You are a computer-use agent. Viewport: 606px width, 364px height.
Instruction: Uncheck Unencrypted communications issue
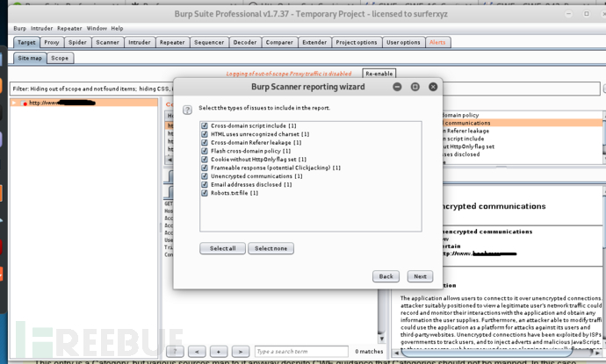[205, 176]
